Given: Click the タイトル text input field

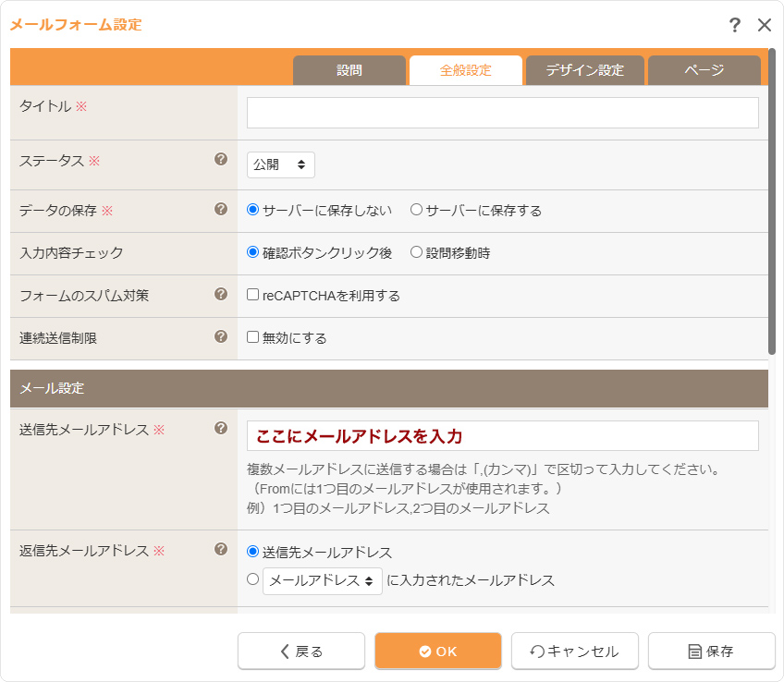Looking at the screenshot, I should [x=502, y=113].
